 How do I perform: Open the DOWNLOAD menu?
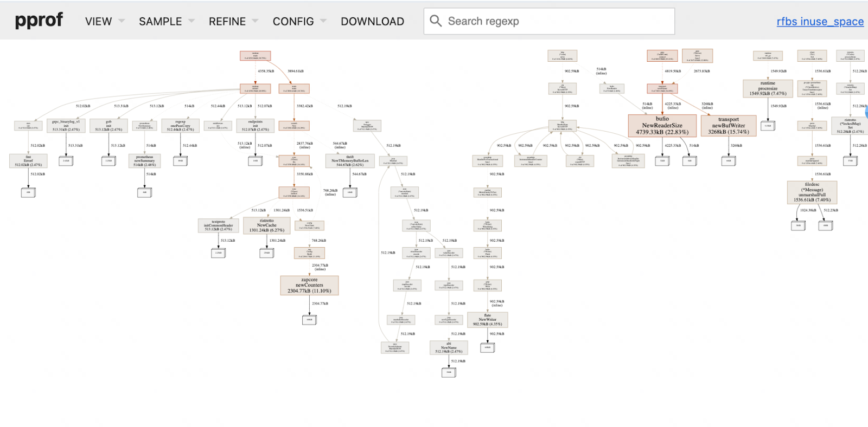[x=372, y=22]
